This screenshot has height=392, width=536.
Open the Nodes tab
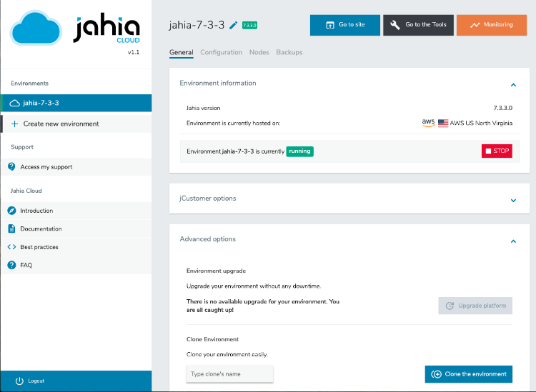tap(259, 52)
